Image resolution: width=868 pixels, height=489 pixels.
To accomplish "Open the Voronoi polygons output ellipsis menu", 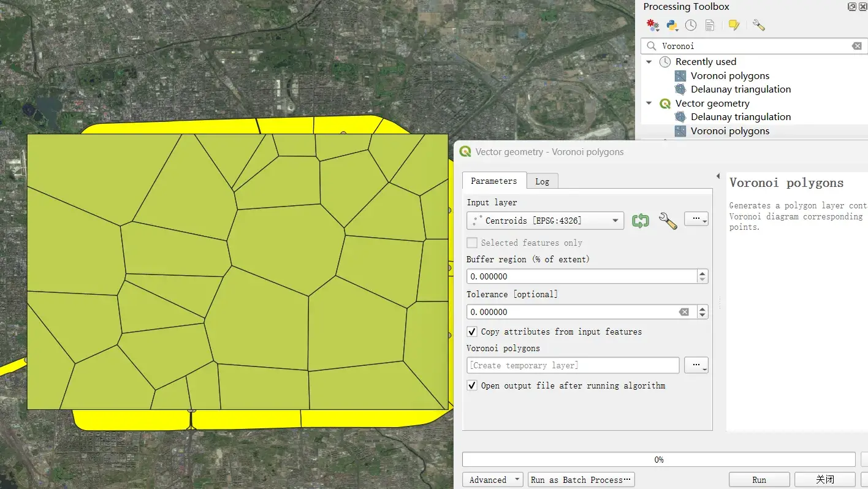I will pyautogui.click(x=696, y=365).
